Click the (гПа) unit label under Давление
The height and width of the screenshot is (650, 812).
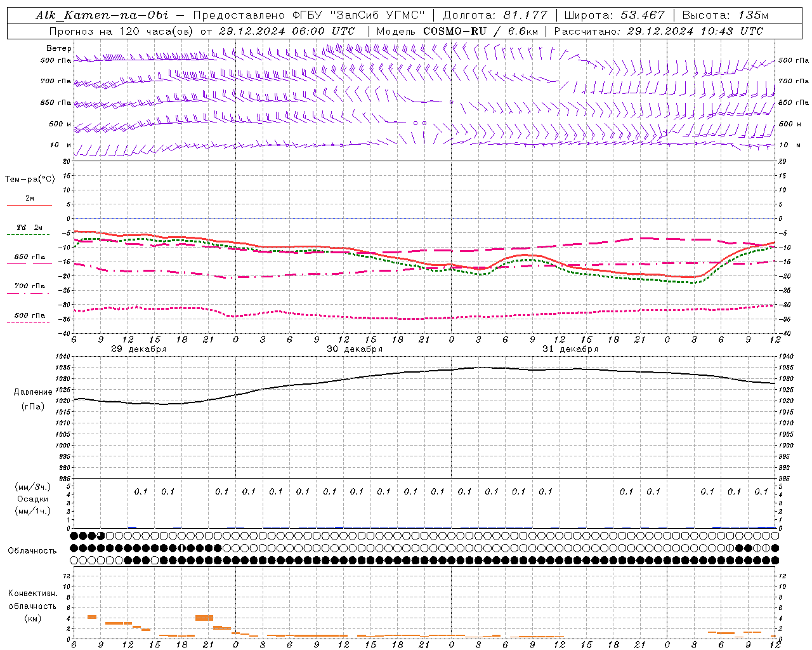(x=33, y=407)
